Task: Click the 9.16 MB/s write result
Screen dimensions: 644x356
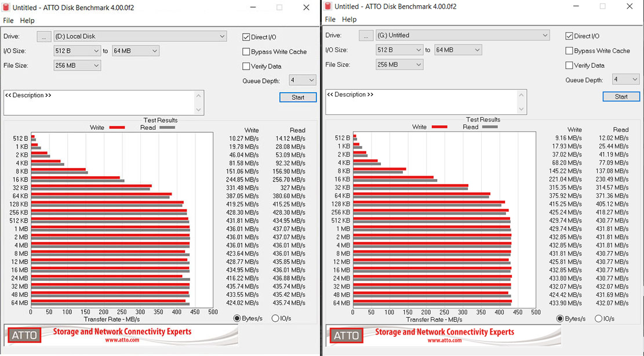Action: pos(569,138)
